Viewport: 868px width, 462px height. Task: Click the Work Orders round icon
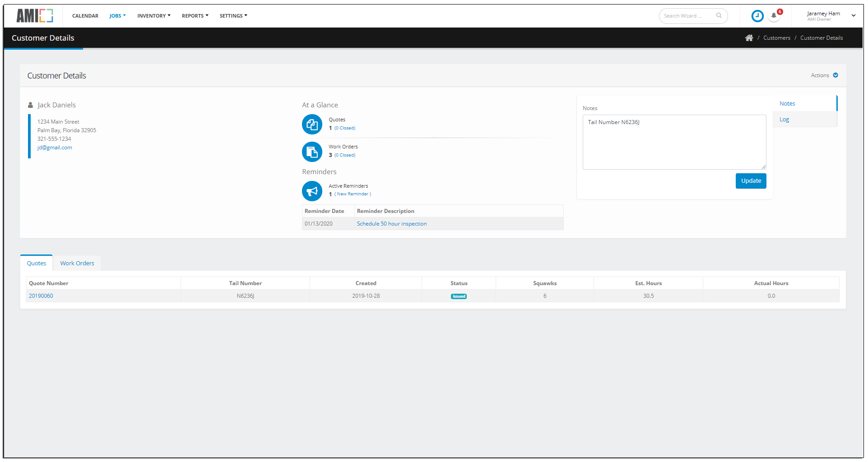coord(312,152)
